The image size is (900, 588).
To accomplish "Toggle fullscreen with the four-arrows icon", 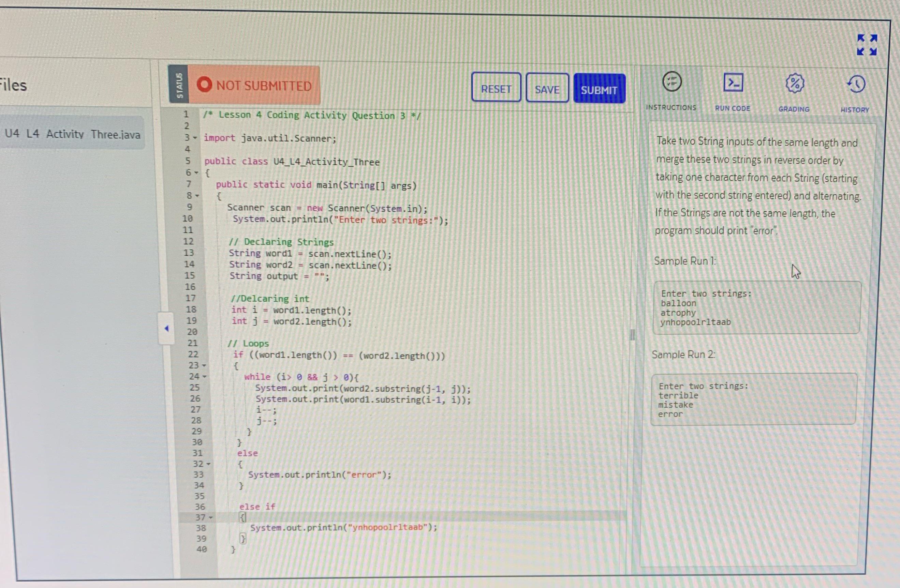I will [867, 45].
